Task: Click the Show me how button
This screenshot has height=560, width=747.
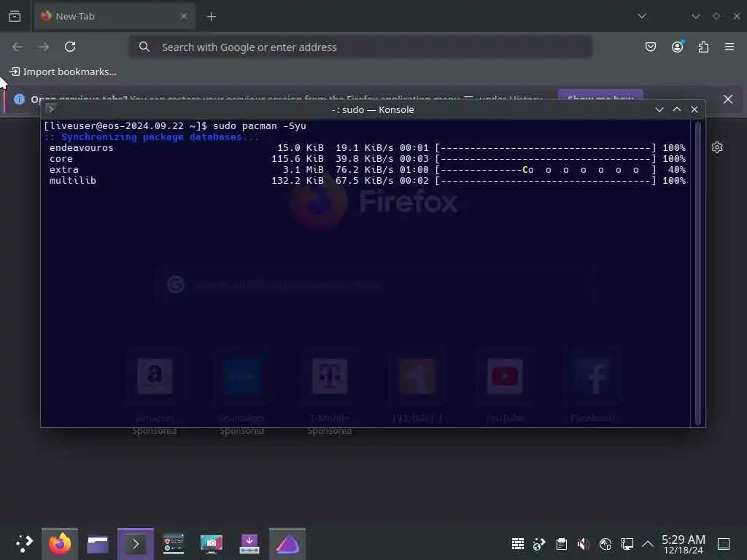Action: coord(600,96)
